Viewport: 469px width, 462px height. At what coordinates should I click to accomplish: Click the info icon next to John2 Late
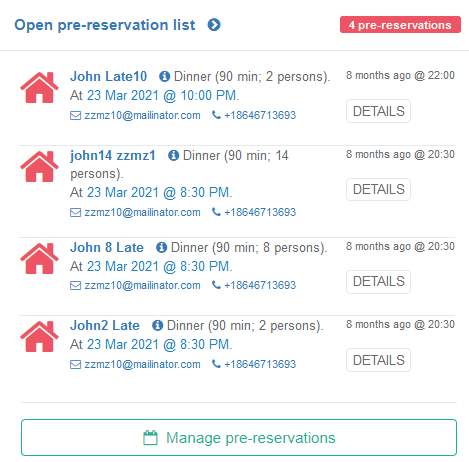click(157, 325)
